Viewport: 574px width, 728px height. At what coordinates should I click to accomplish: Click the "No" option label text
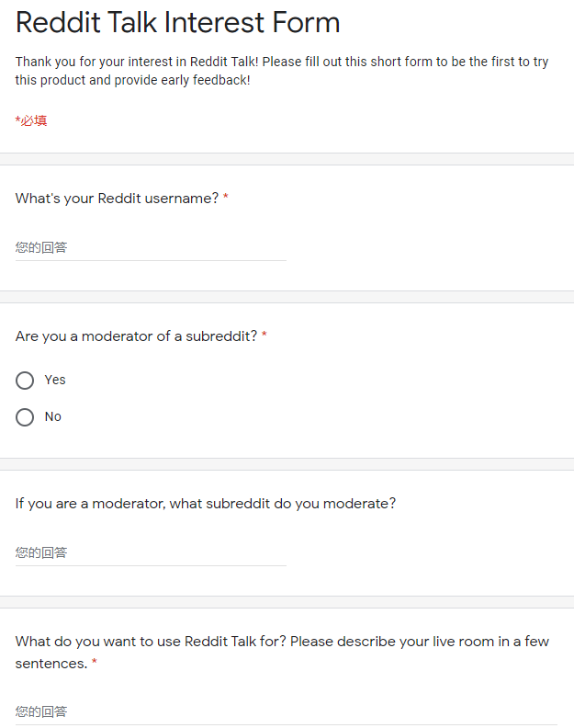[x=53, y=416]
